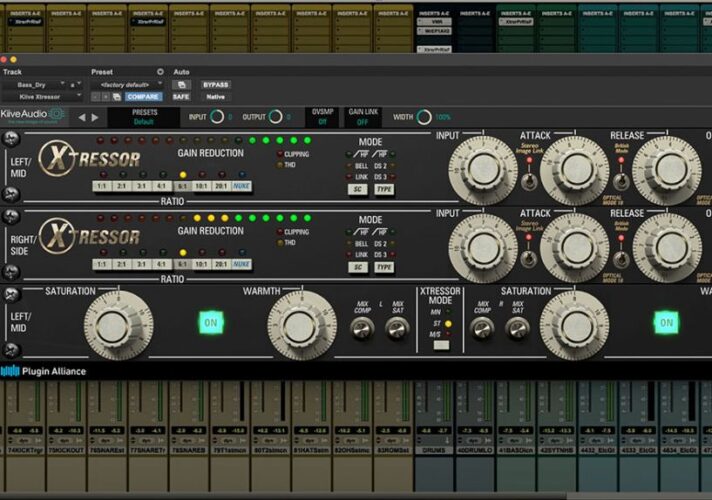Click the Left/Mid INPUT knob
Viewport: 712px width, 500px height.
(483, 170)
